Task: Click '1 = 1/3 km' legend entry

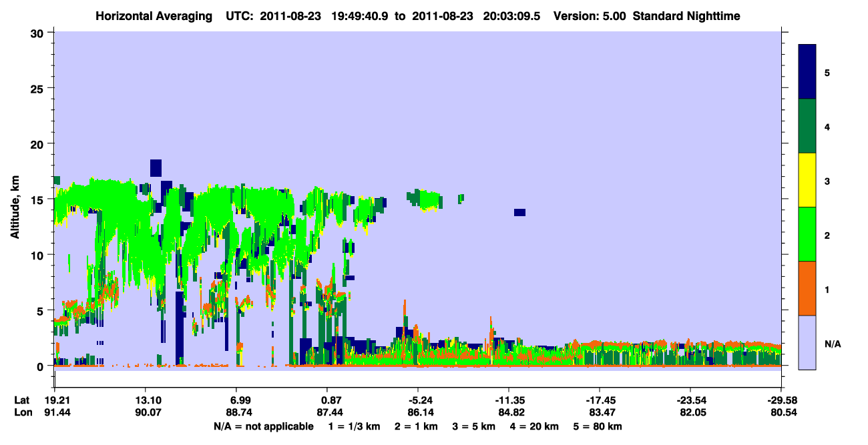Action: pyautogui.click(x=356, y=426)
